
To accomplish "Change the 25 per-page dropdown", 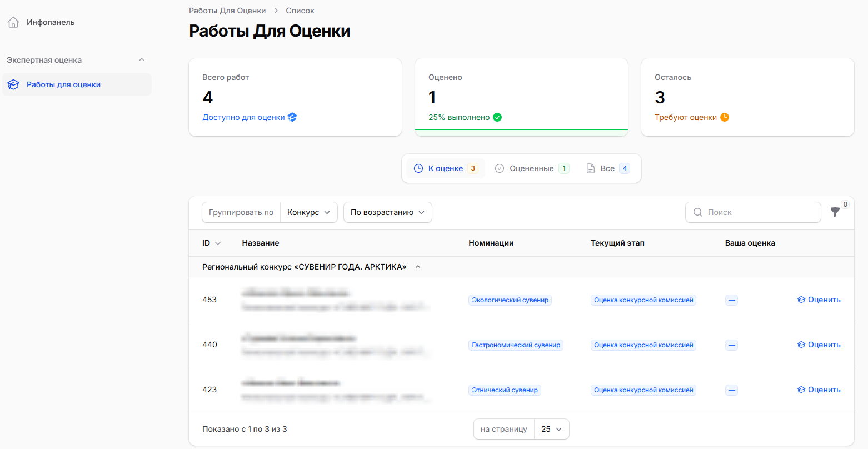I will pyautogui.click(x=552, y=429).
